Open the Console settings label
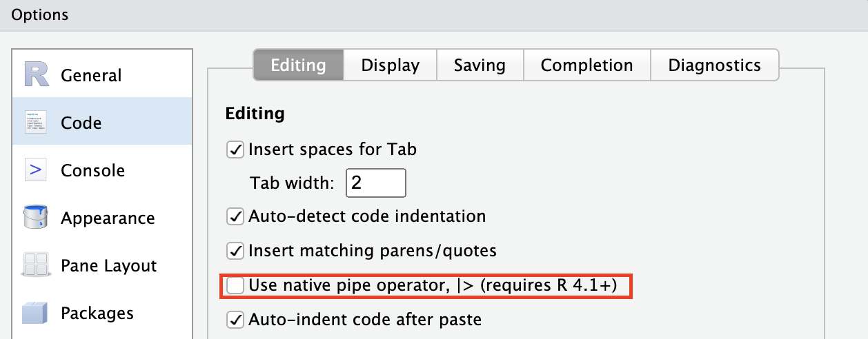Screen dimensions: 868x339 tap(93, 170)
